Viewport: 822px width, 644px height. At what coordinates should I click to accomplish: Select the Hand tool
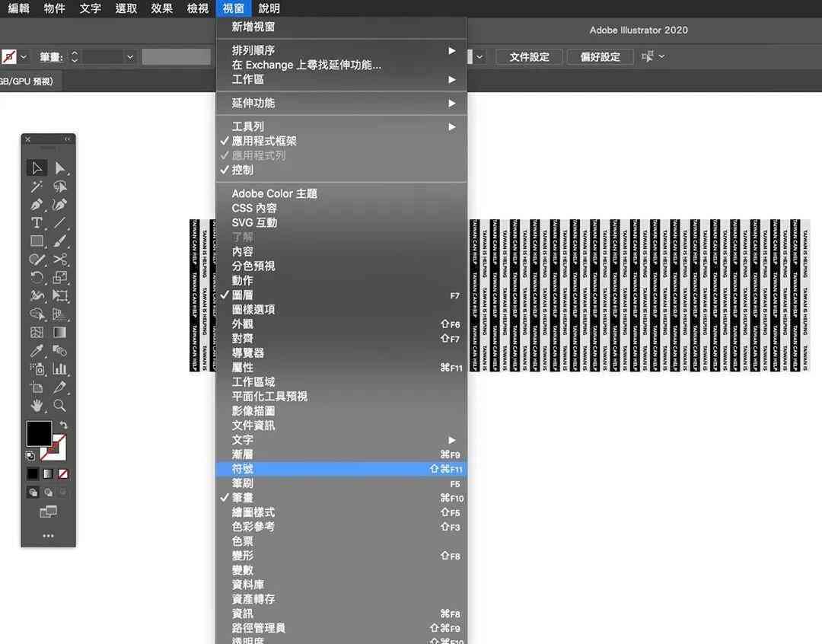pyautogui.click(x=37, y=406)
